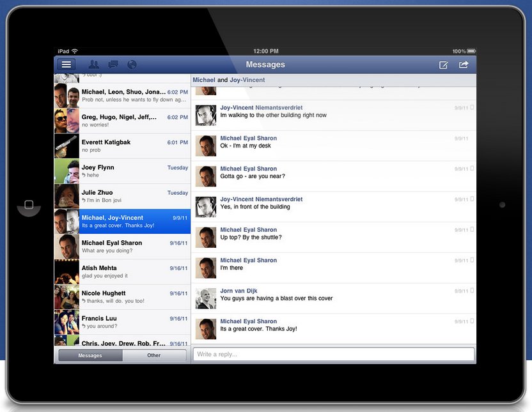This screenshot has width=532, height=412.
Task: Open the friend requests icon
Action: [93, 64]
